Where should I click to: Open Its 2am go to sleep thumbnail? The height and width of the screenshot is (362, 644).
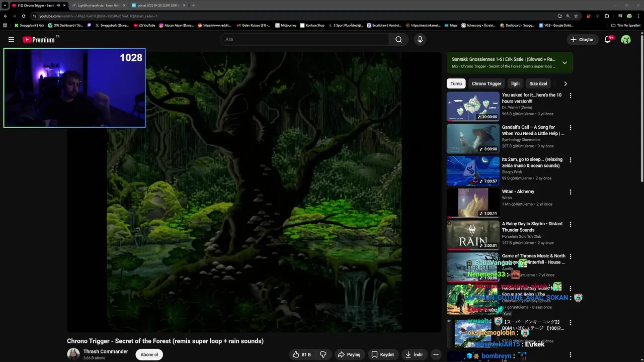(473, 170)
